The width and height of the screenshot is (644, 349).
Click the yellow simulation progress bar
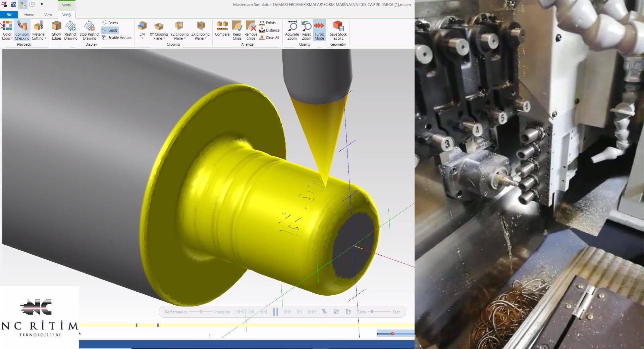tap(247, 325)
